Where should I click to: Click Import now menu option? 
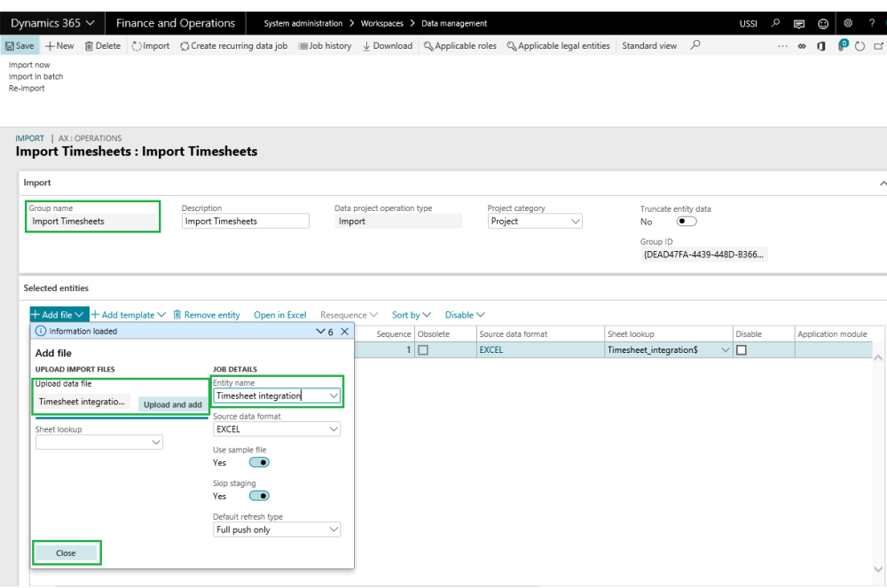coord(29,65)
